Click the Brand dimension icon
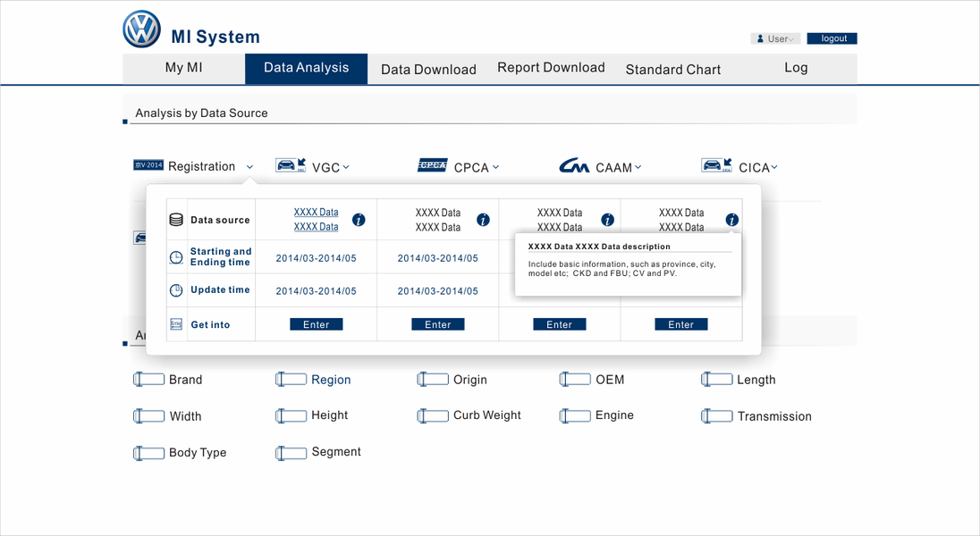980x536 pixels. tap(148, 379)
